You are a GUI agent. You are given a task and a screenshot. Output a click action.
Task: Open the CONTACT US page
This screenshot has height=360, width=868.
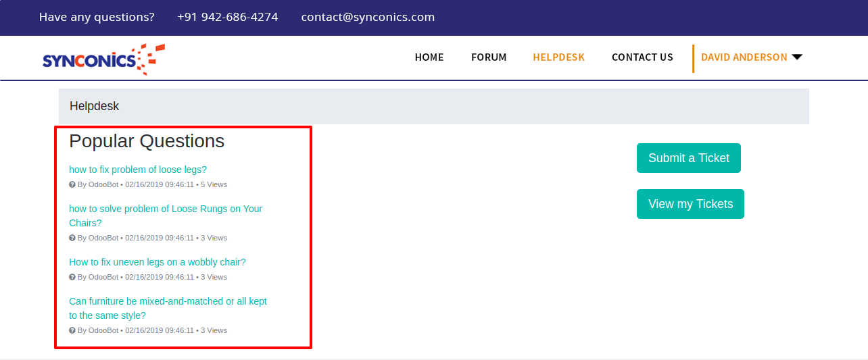pos(642,57)
